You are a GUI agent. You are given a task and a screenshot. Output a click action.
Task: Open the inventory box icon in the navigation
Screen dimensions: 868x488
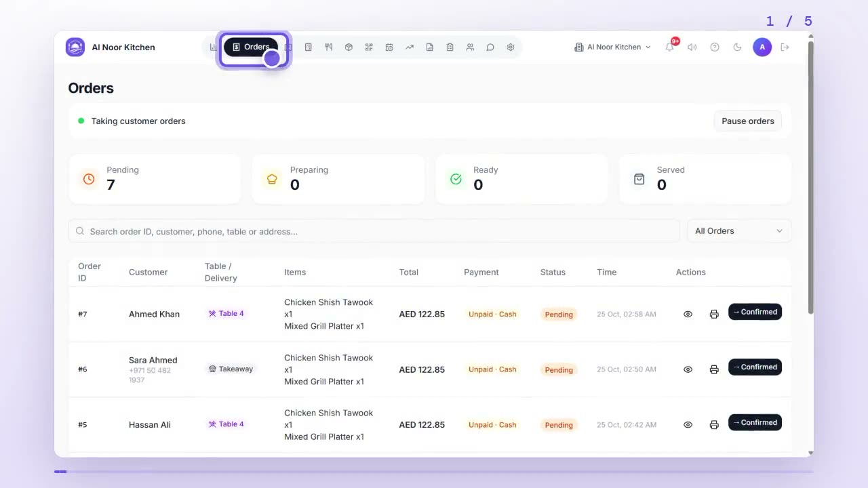coord(349,47)
